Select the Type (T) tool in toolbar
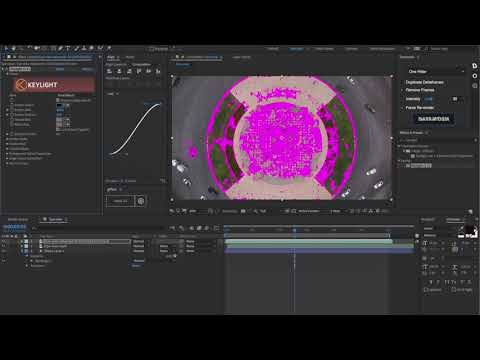Screen dimensions: 480x360 point(68,48)
